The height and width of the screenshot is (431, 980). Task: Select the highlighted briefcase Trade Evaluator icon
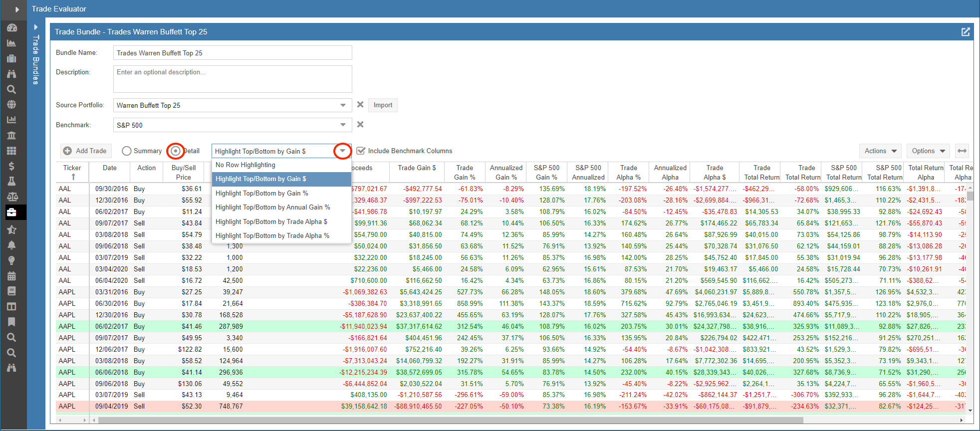(x=12, y=212)
